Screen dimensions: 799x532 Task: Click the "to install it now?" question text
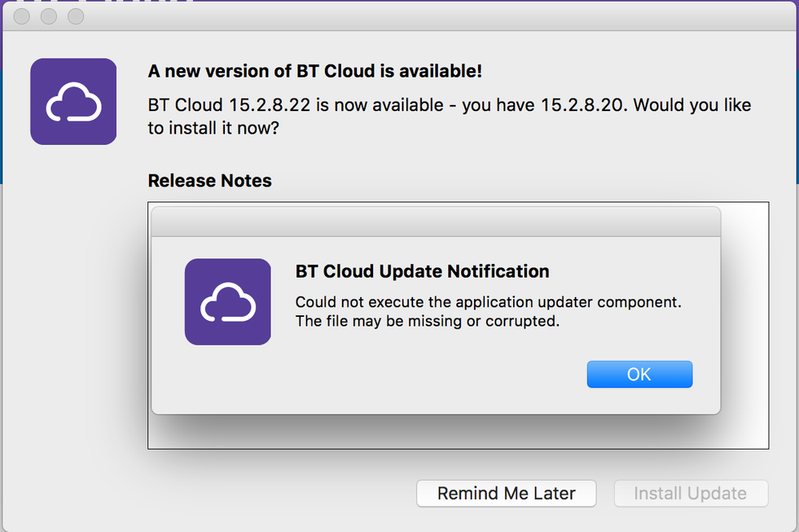point(214,128)
